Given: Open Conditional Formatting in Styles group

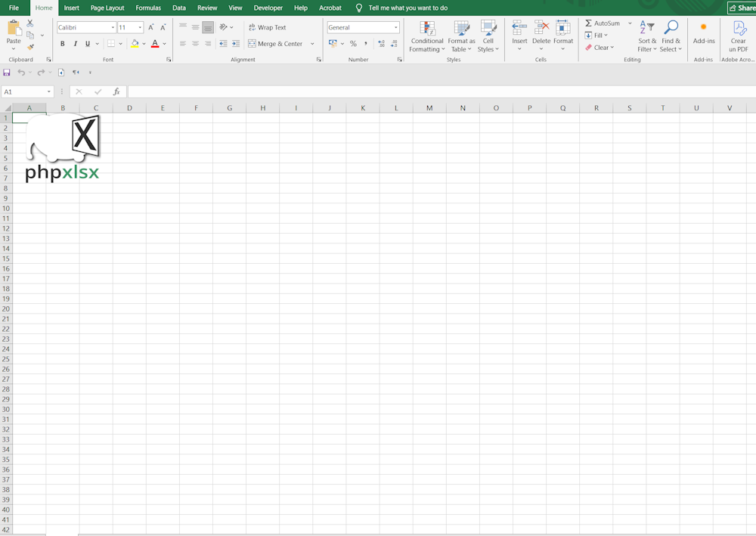Looking at the screenshot, I should point(427,36).
